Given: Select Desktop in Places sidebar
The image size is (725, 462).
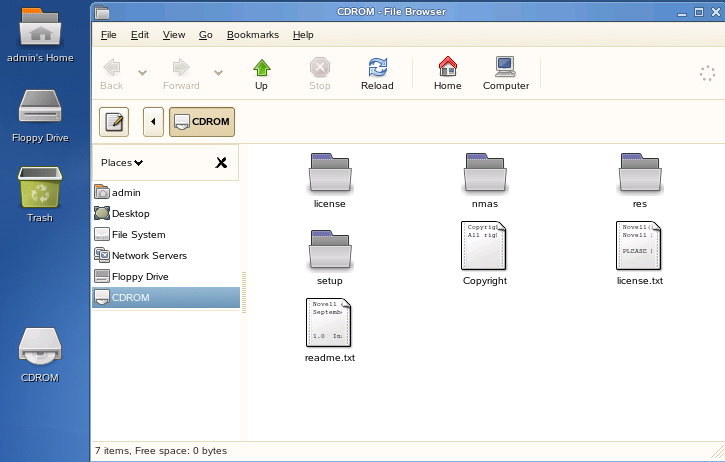Looking at the screenshot, I should [x=166, y=214].
